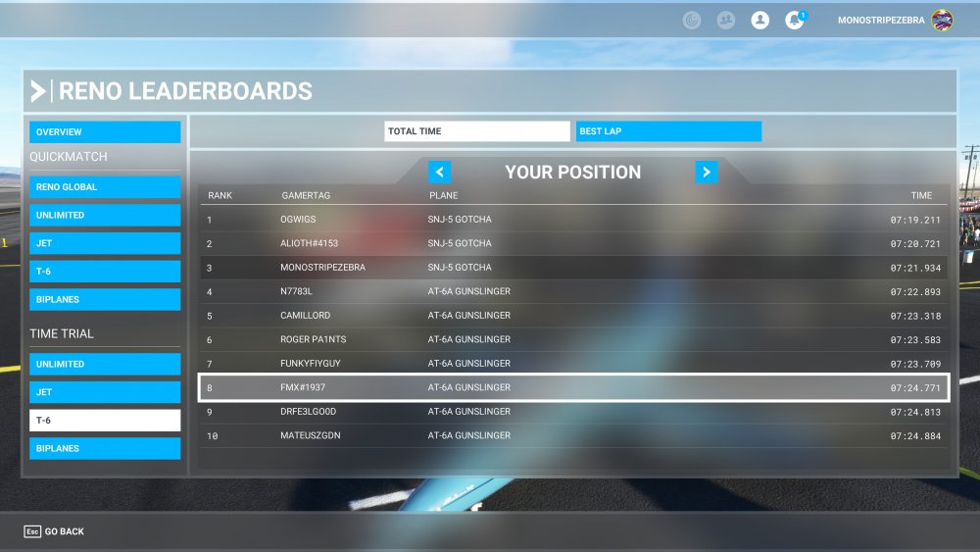980x552 pixels.
Task: Click the Esc key icon
Action: [32, 531]
